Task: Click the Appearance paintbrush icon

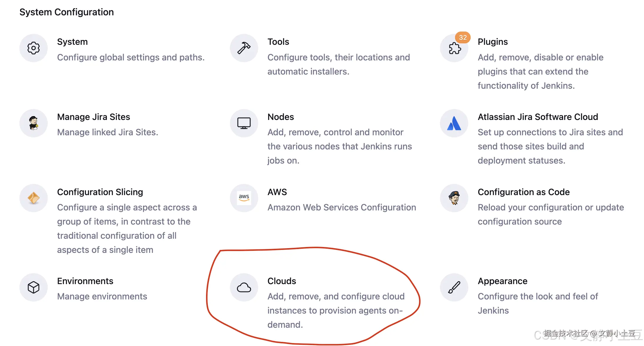Action: pyautogui.click(x=454, y=287)
